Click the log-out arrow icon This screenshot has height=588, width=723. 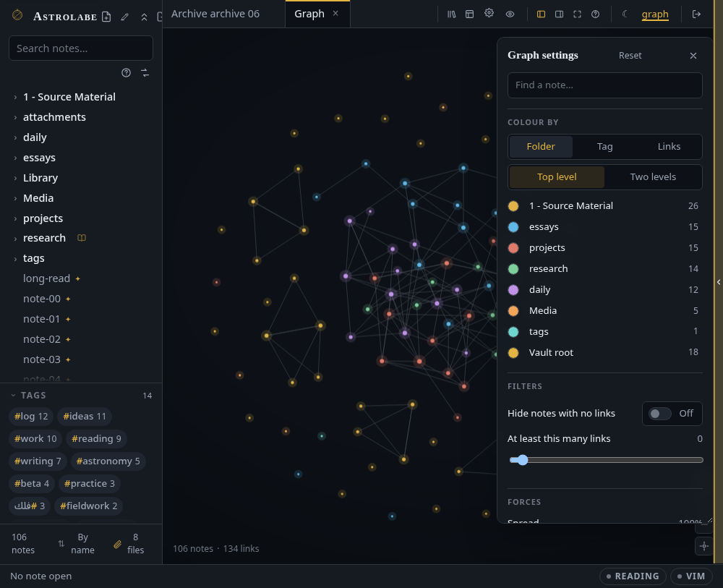697,14
